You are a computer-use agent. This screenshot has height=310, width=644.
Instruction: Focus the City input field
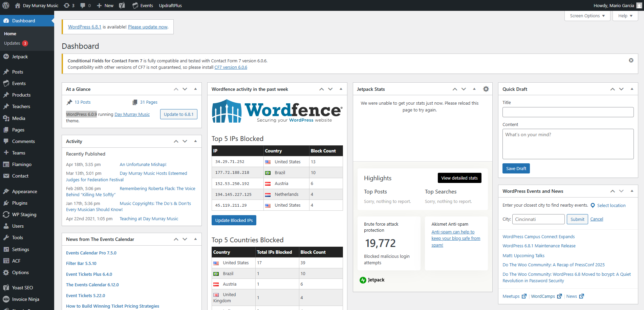(x=538, y=219)
